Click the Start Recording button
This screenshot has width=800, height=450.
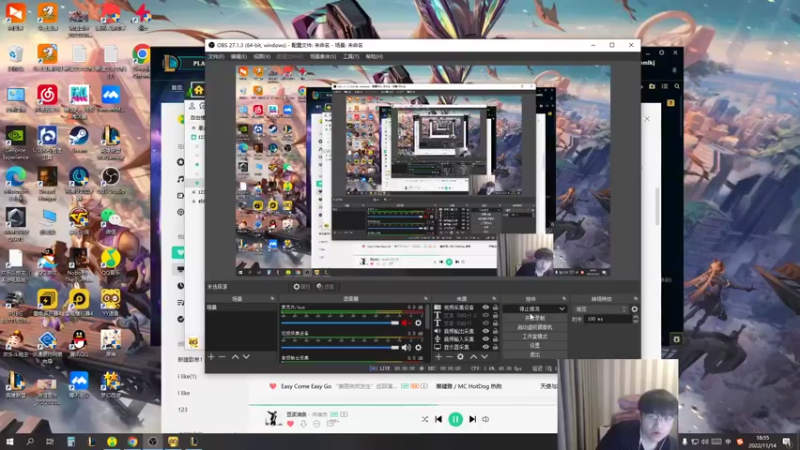click(x=534, y=318)
